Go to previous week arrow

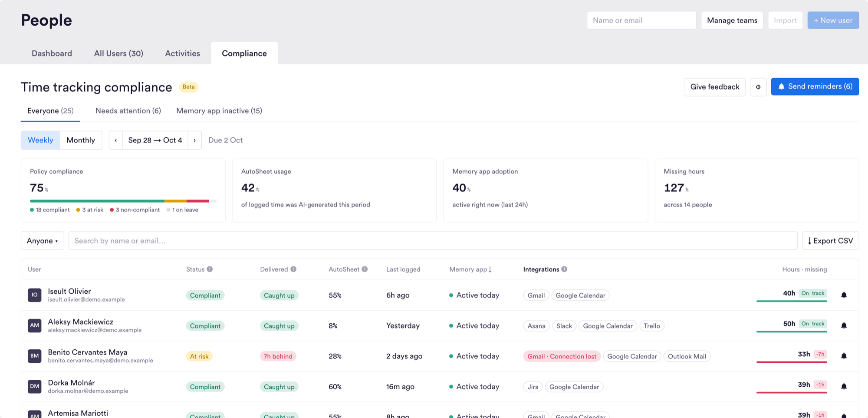click(116, 140)
